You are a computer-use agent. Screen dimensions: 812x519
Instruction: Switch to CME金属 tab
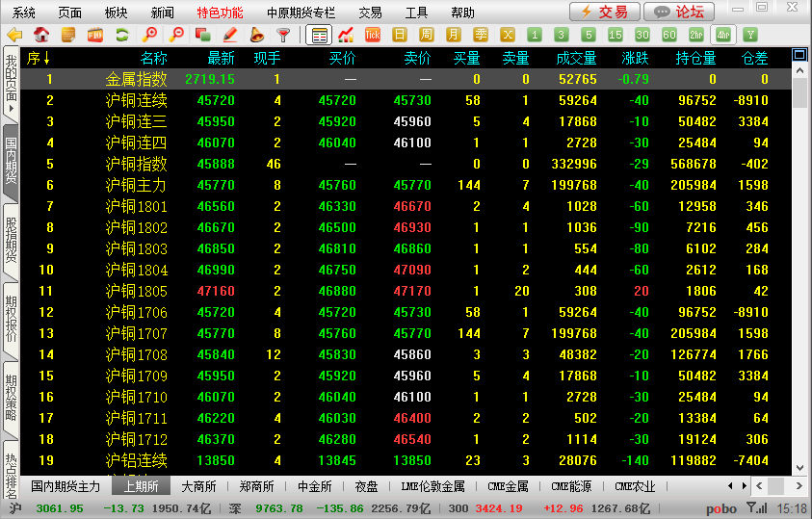point(508,486)
